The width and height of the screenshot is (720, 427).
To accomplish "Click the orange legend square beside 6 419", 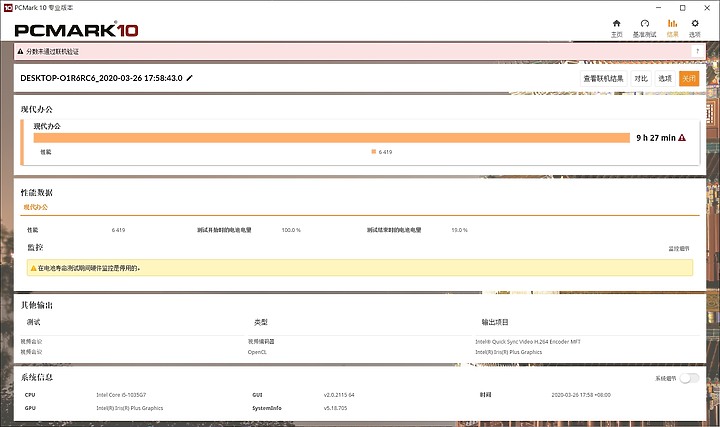I will coord(374,152).
